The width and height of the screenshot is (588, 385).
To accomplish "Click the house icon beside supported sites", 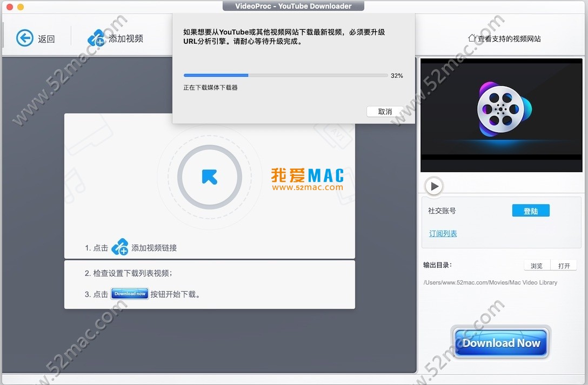I will click(472, 38).
